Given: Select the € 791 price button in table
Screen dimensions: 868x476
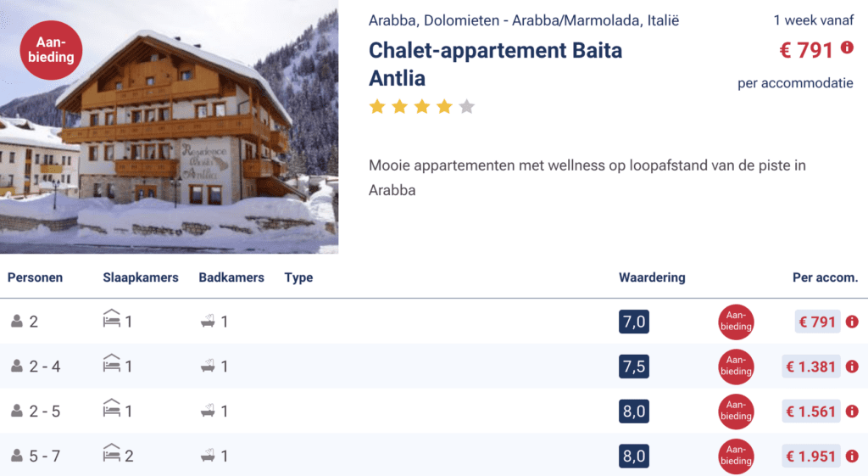Looking at the screenshot, I should pos(816,322).
